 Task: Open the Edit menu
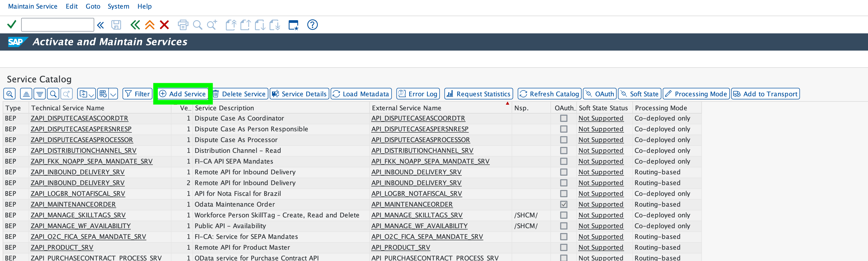(72, 6)
